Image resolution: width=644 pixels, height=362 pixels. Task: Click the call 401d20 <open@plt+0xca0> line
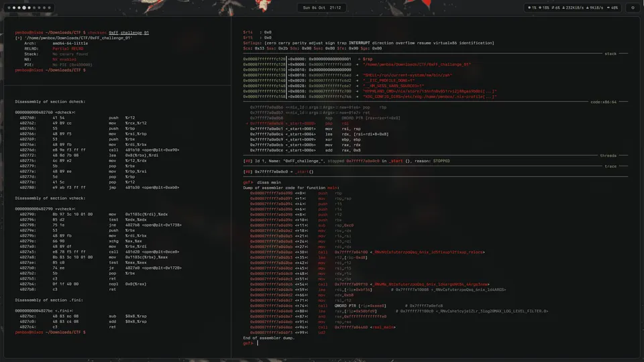click(x=99, y=251)
